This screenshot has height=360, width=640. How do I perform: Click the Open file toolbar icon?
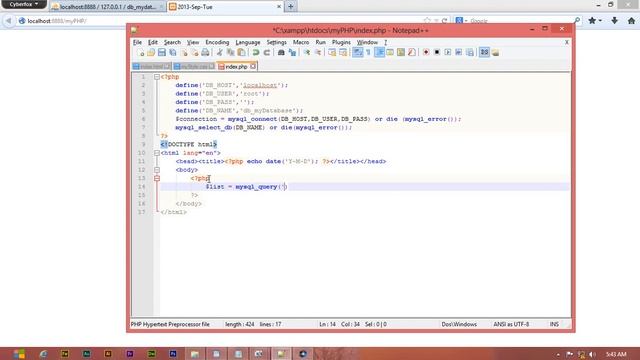(151, 53)
